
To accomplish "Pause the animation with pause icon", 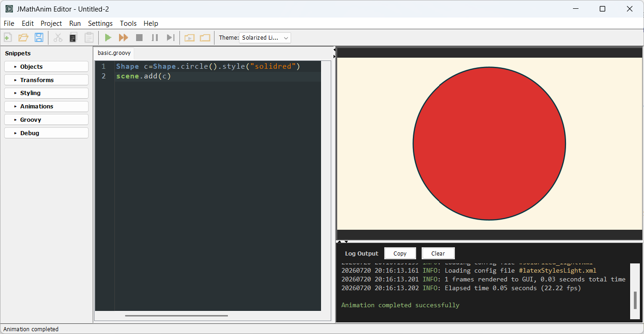I will (x=155, y=38).
